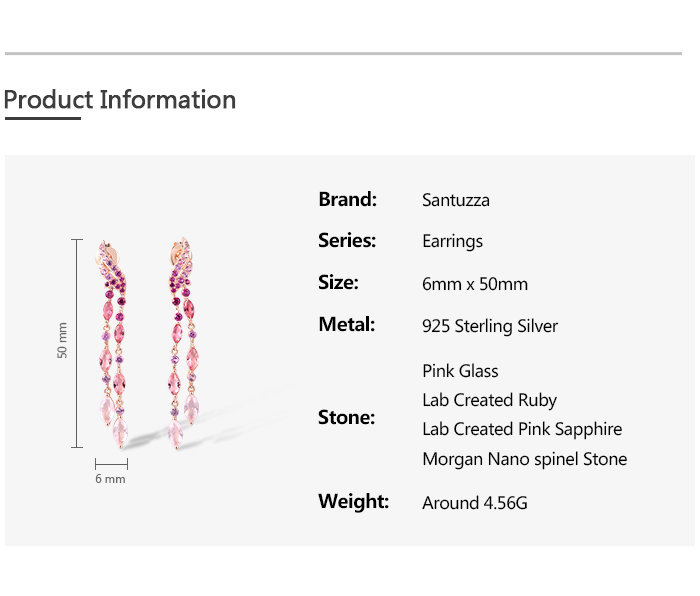Image resolution: width=700 pixels, height=596 pixels.
Task: Click the Lab Created Ruby entry
Action: (489, 400)
